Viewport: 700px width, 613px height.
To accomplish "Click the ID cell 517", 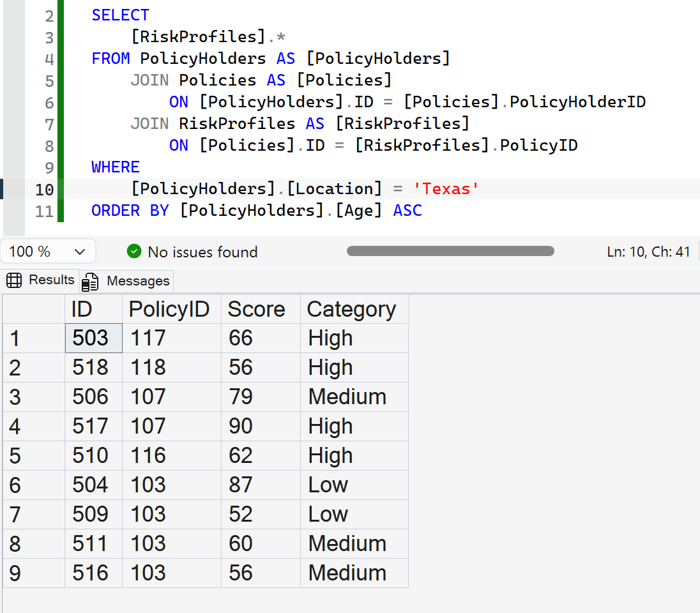I will [x=93, y=426].
